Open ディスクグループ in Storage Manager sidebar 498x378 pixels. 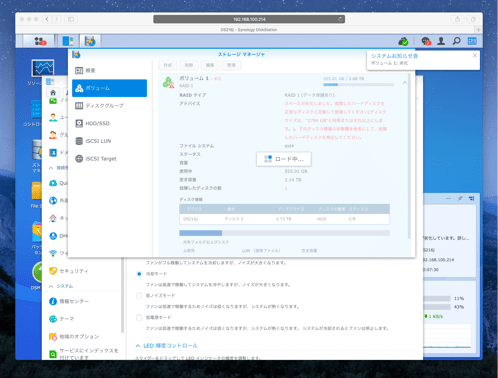[x=110, y=106]
